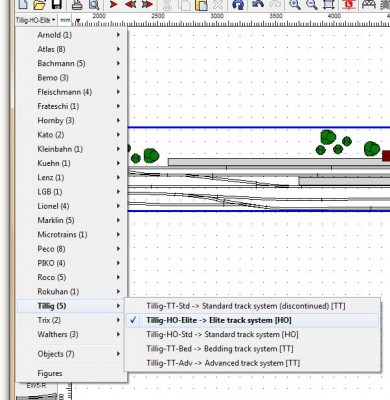This screenshot has width=390, height=400.
Task: Zoom in with the plus magnifier icon
Action: point(295,5)
